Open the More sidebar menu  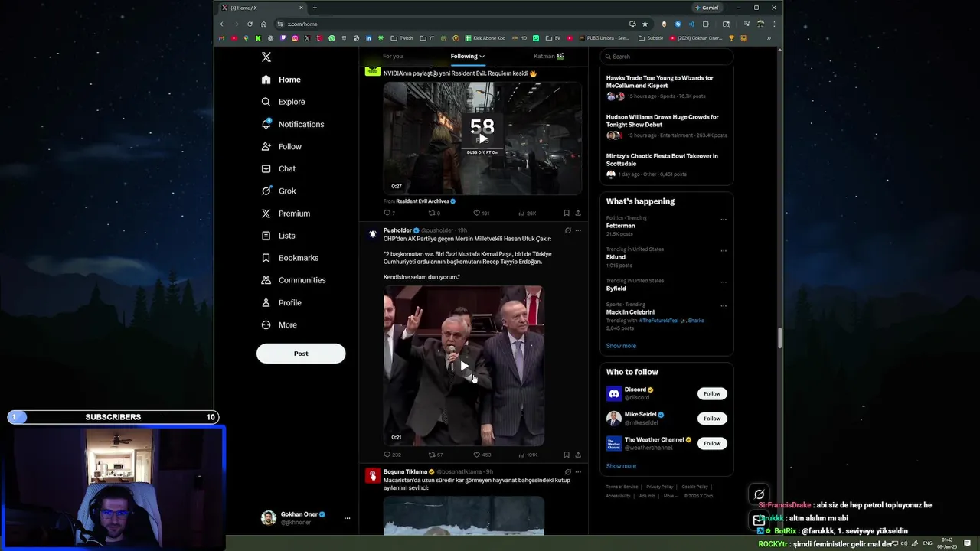pos(279,324)
